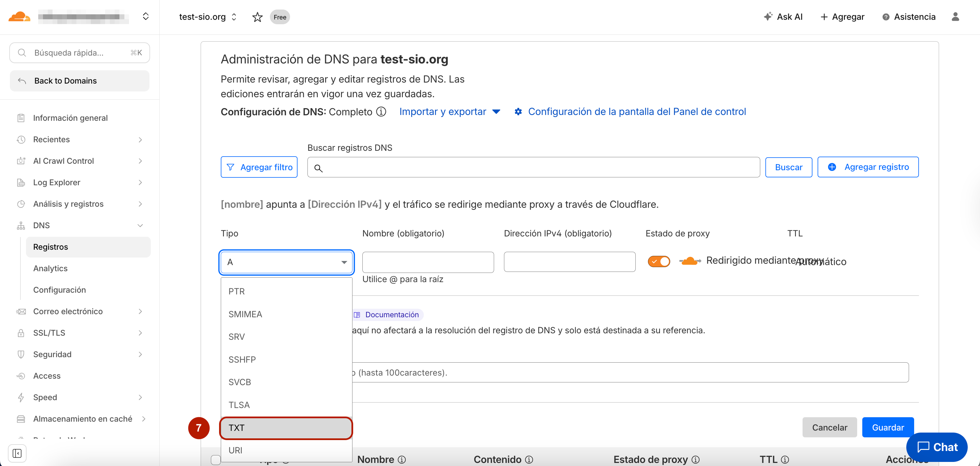This screenshot has width=980, height=466.
Task: Collapse sidebar using bottom-left panel icon
Action: pyautogui.click(x=17, y=453)
